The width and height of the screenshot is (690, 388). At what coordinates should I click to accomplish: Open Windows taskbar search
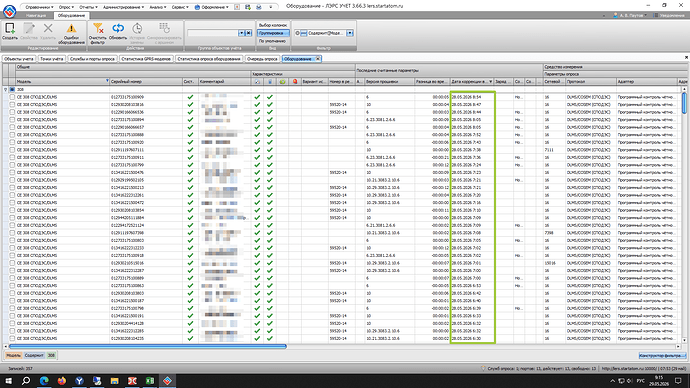26,381
